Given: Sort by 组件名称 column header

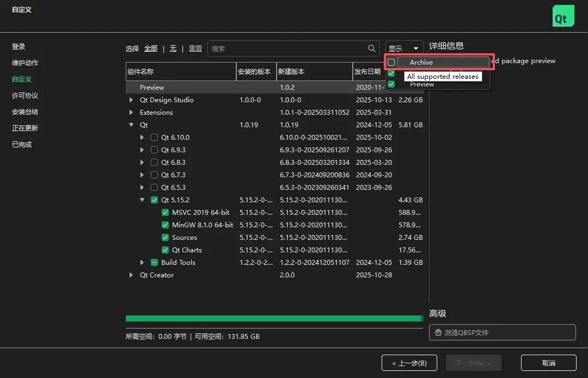Looking at the screenshot, I should tap(181, 72).
